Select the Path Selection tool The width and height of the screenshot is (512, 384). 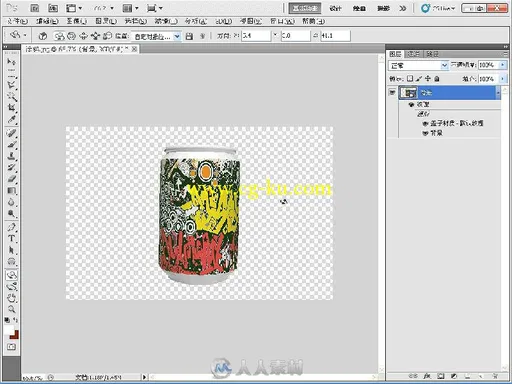click(11, 250)
